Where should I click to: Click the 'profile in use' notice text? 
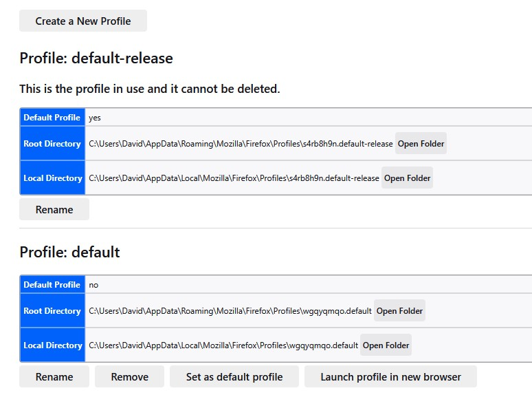[149, 89]
